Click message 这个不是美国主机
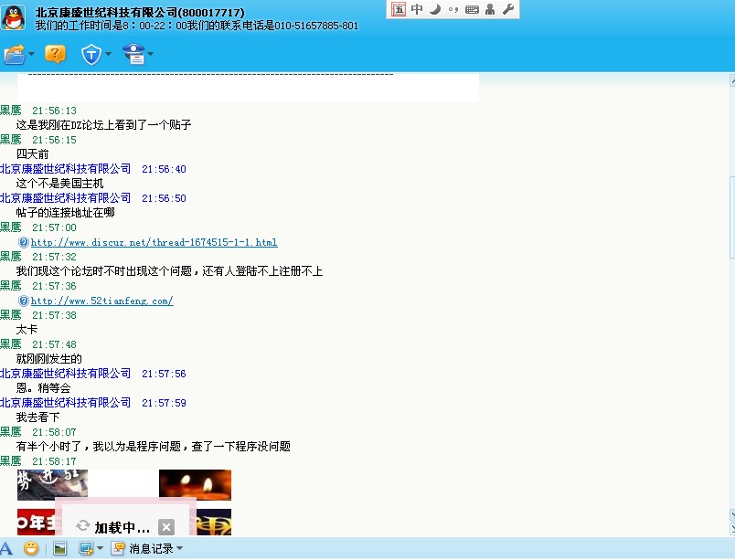 tap(60, 184)
